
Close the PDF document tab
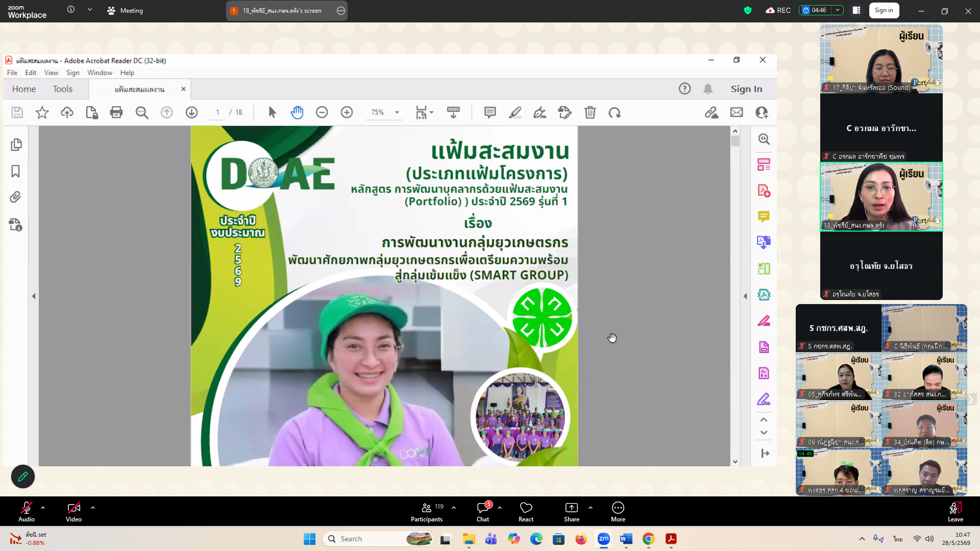pyautogui.click(x=183, y=89)
